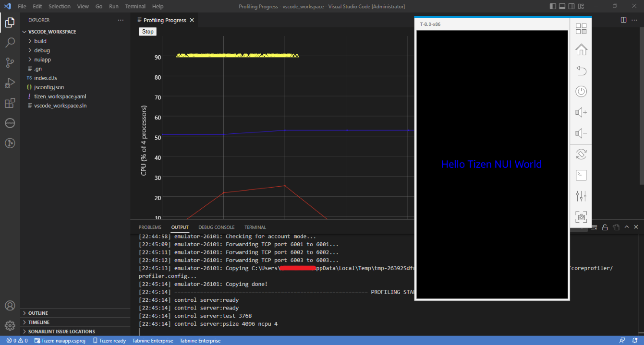Open the Terminal menu

pos(135,6)
